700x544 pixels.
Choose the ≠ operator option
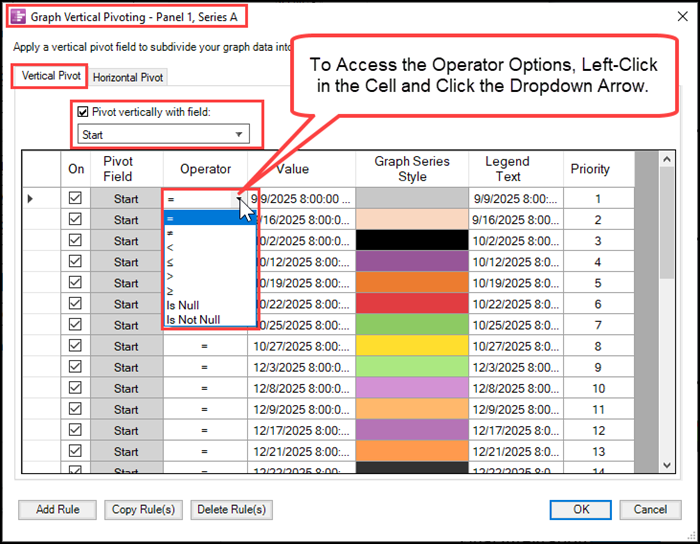click(x=210, y=233)
